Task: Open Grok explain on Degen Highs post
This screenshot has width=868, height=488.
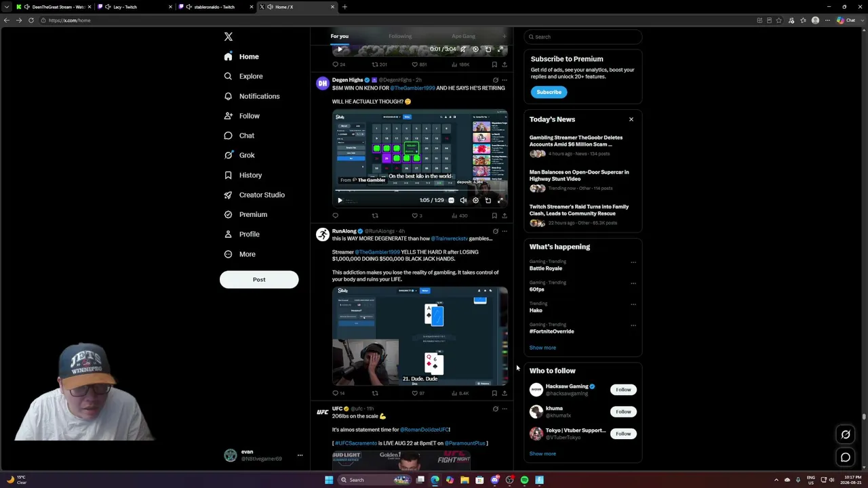Action: point(495,80)
